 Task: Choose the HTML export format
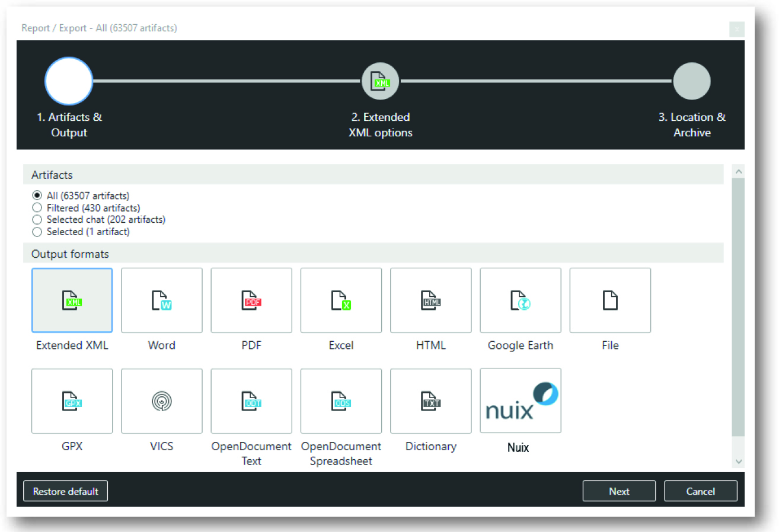[x=430, y=300]
